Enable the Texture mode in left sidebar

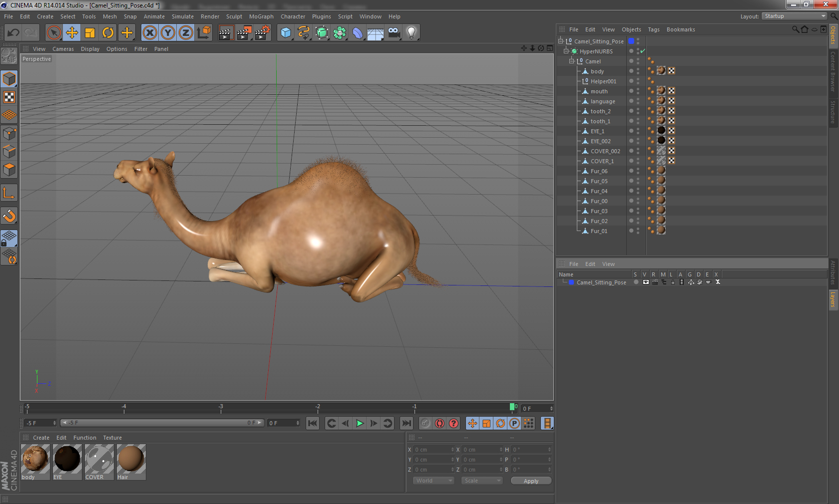click(9, 97)
